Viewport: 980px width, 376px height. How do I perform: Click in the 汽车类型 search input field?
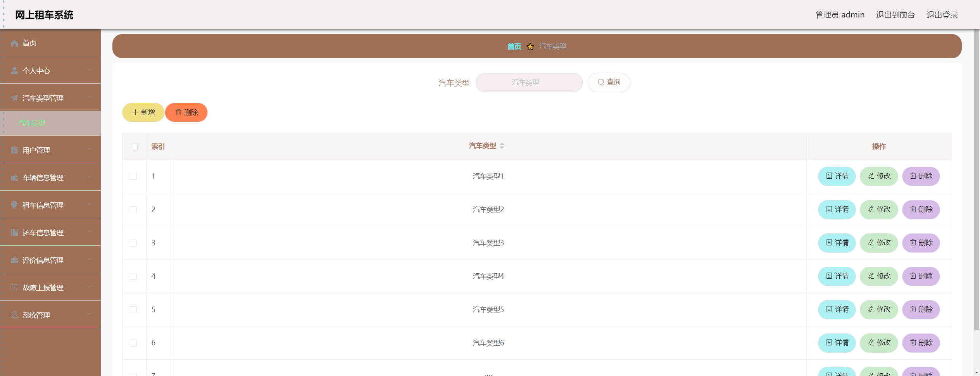coord(529,83)
